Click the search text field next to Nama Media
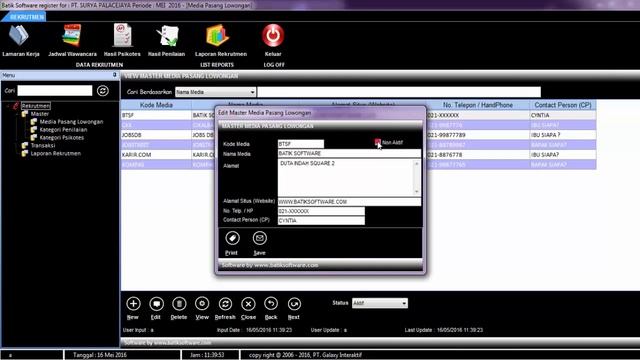The image size is (640, 360). [x=399, y=92]
